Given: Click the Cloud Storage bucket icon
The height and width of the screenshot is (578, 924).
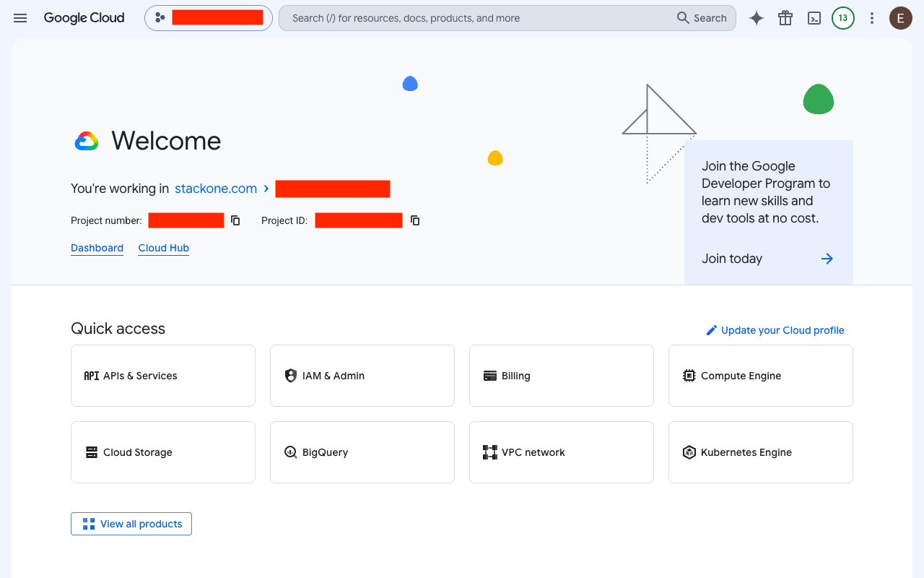Looking at the screenshot, I should 92,452.
